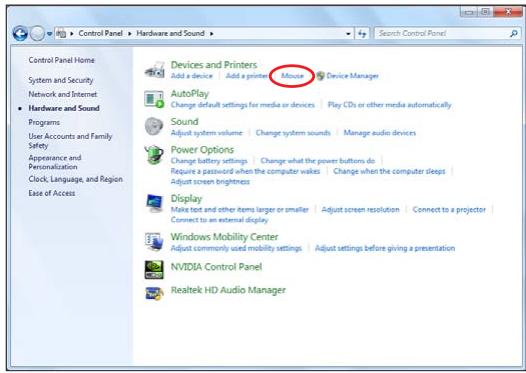This screenshot has width=526, height=373.
Task: Click Require a password when computer wakes
Action: [245, 171]
